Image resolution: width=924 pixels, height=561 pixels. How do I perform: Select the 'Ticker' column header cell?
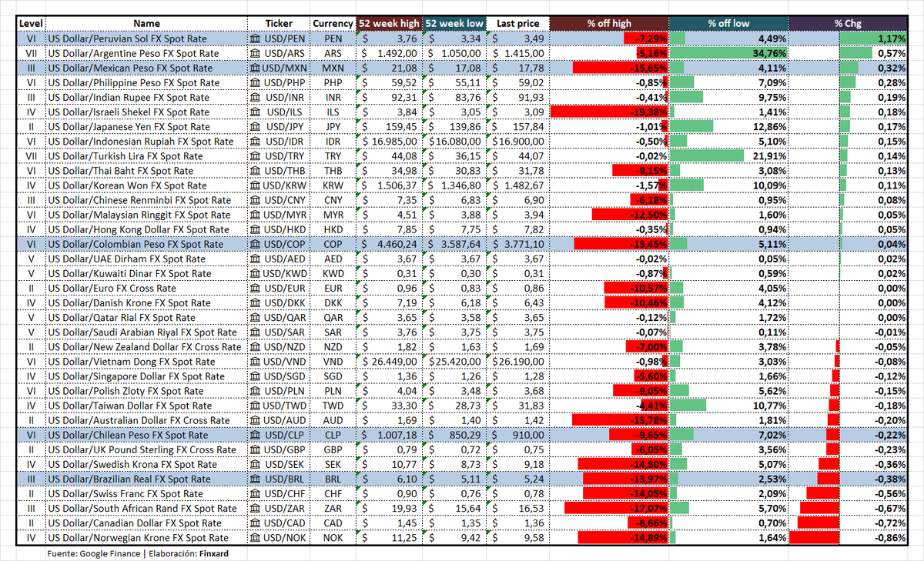(x=278, y=23)
